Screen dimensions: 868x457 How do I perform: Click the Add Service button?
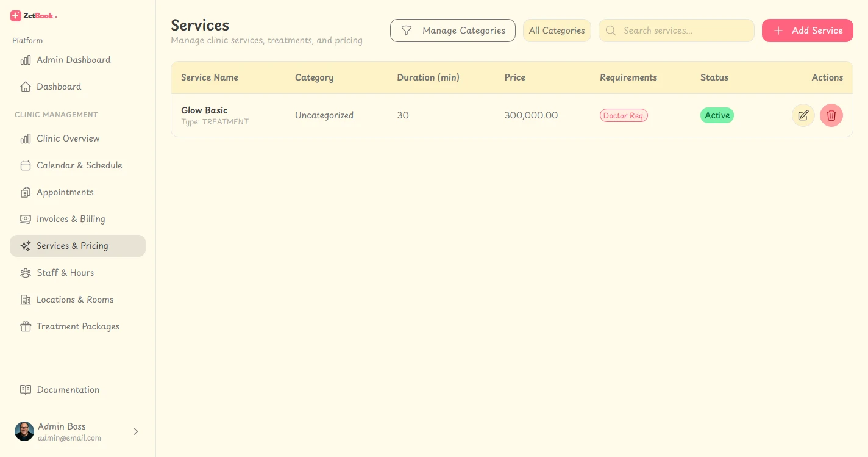[x=808, y=31]
